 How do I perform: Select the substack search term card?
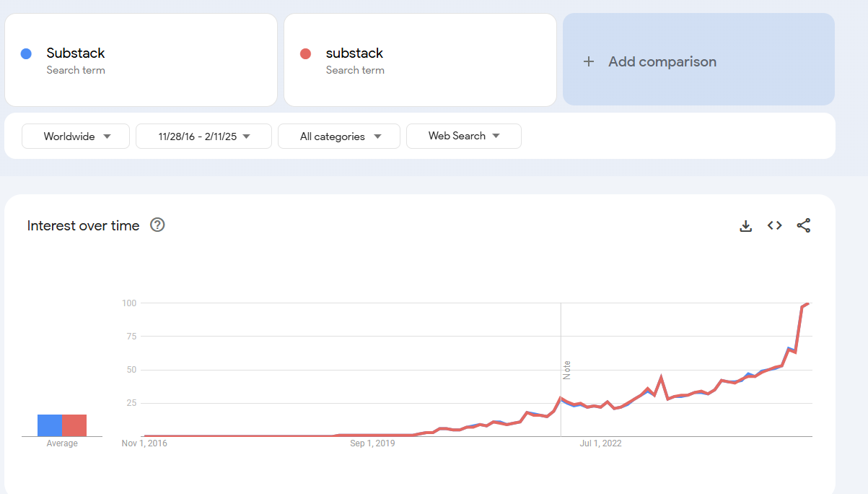pos(420,59)
